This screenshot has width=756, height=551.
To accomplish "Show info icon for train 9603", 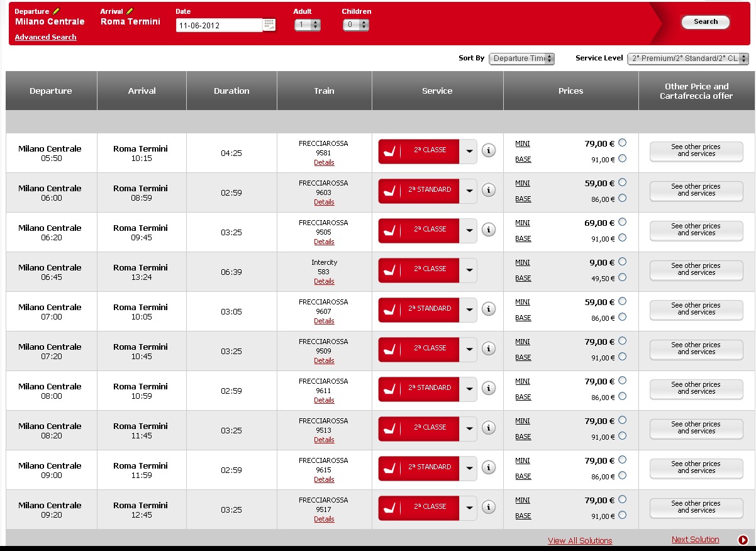I will [489, 190].
